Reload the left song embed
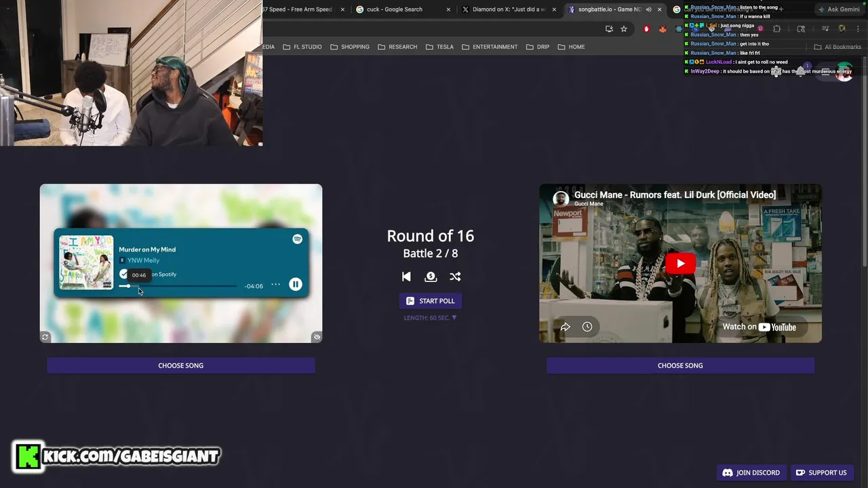This screenshot has width=868, height=488. coord(45,337)
